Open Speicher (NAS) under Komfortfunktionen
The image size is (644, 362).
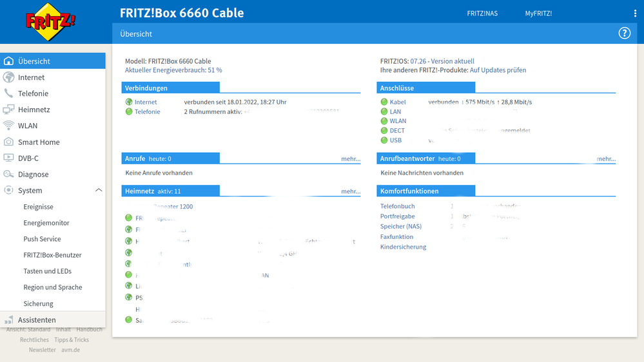point(401,226)
